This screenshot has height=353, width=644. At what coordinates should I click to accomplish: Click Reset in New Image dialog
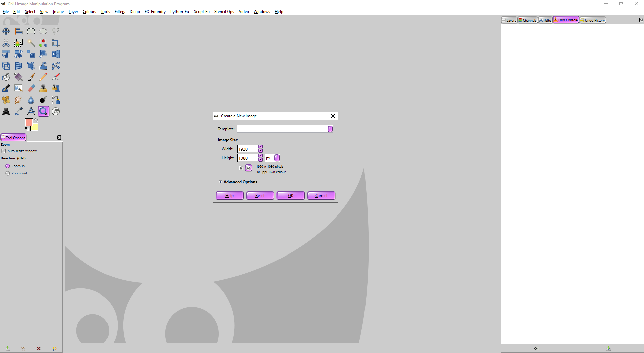(x=260, y=196)
